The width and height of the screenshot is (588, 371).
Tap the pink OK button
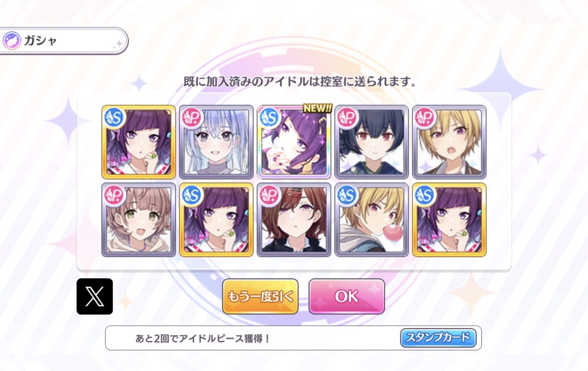tap(347, 296)
